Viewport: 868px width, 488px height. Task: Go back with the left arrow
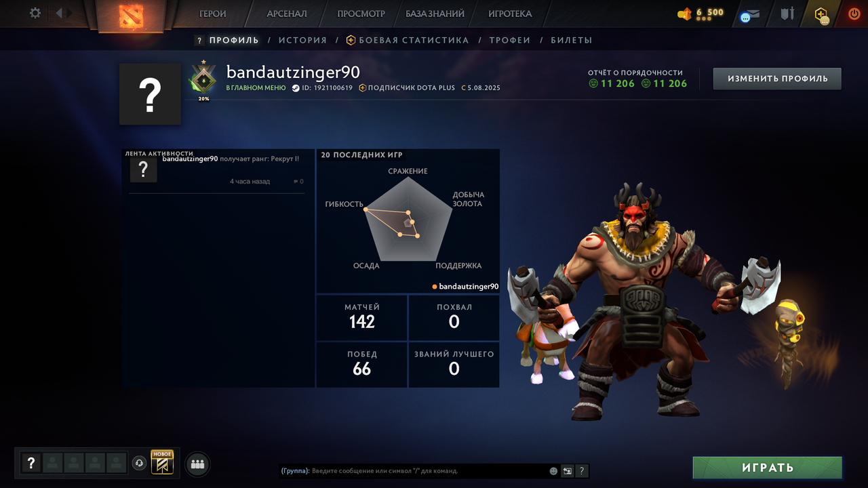tap(59, 13)
